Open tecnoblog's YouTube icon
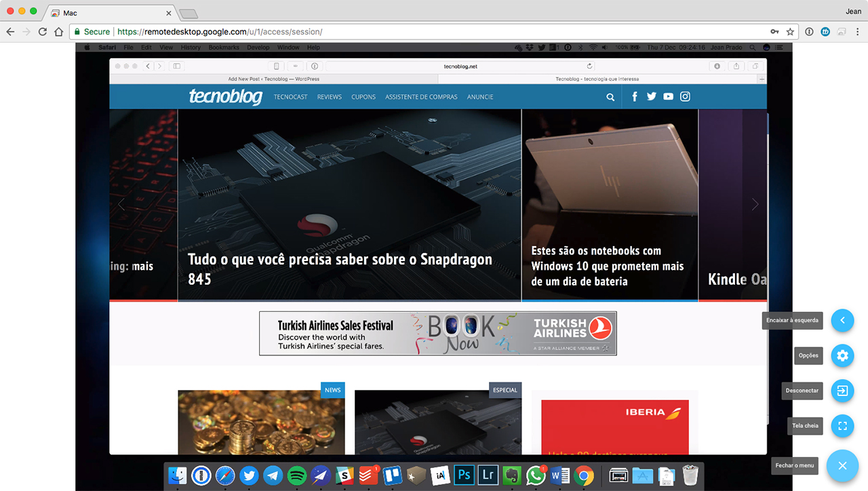868x491 pixels. (669, 96)
